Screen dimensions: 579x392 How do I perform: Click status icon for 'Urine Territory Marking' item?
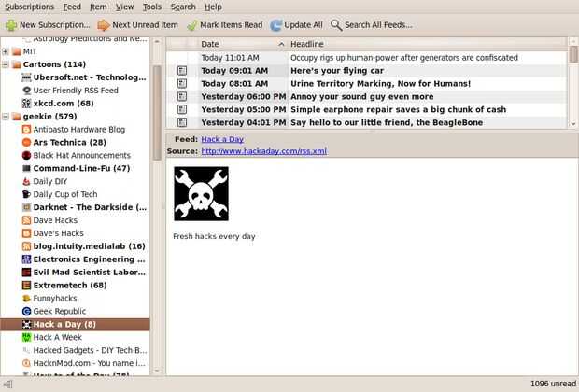pyautogui.click(x=182, y=83)
